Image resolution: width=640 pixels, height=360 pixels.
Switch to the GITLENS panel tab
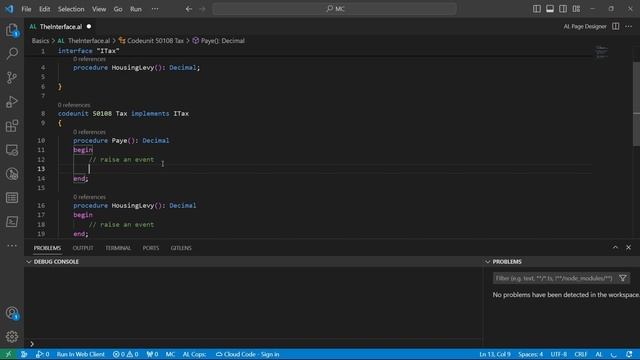point(181,248)
